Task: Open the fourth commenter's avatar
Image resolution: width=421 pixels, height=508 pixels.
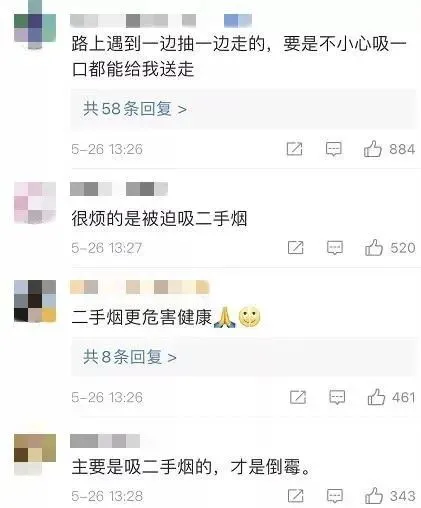Action: (35, 455)
